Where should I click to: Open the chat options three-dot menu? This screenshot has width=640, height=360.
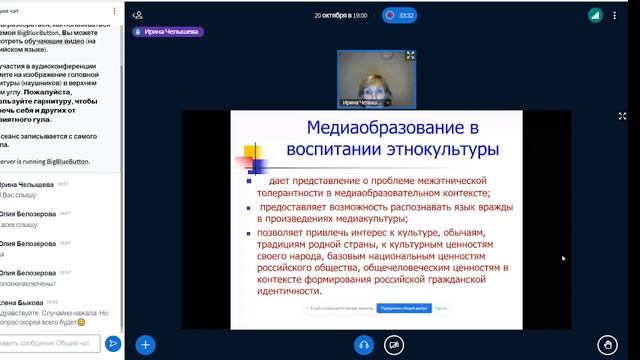114,11
